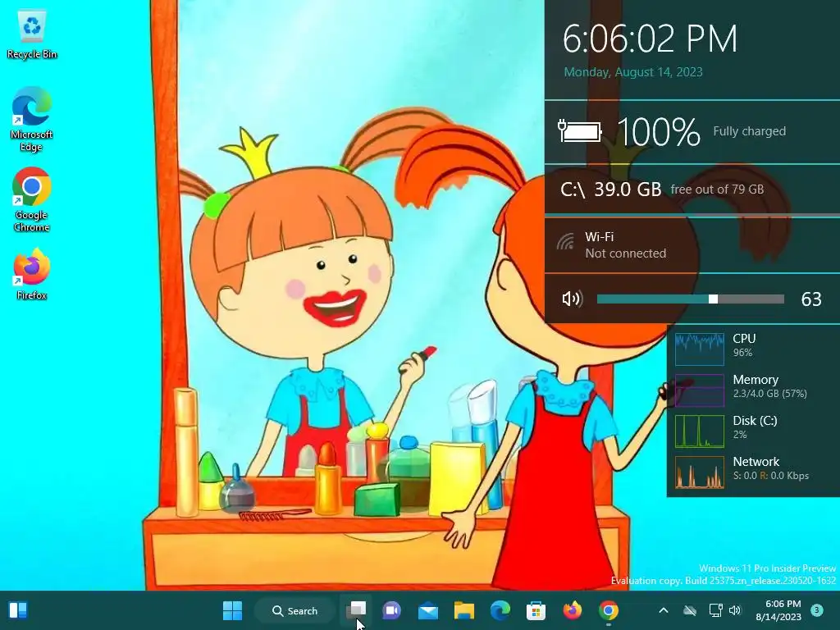The height and width of the screenshot is (630, 840).
Task: Click the taskbar Search box
Action: point(294,610)
